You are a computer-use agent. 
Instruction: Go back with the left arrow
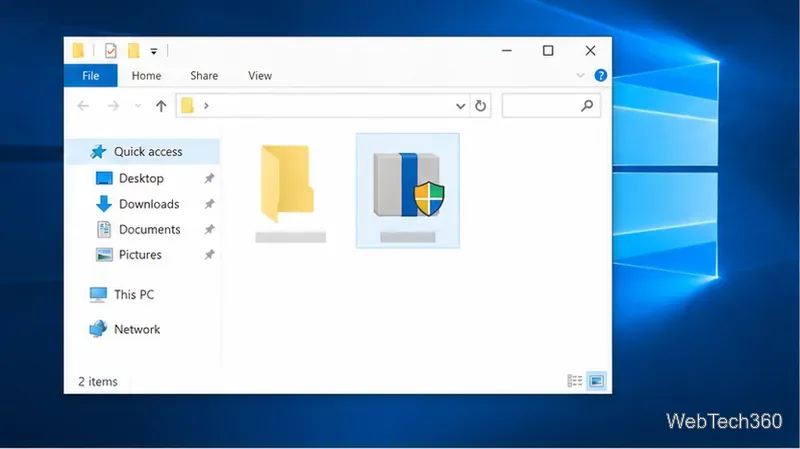coord(83,106)
